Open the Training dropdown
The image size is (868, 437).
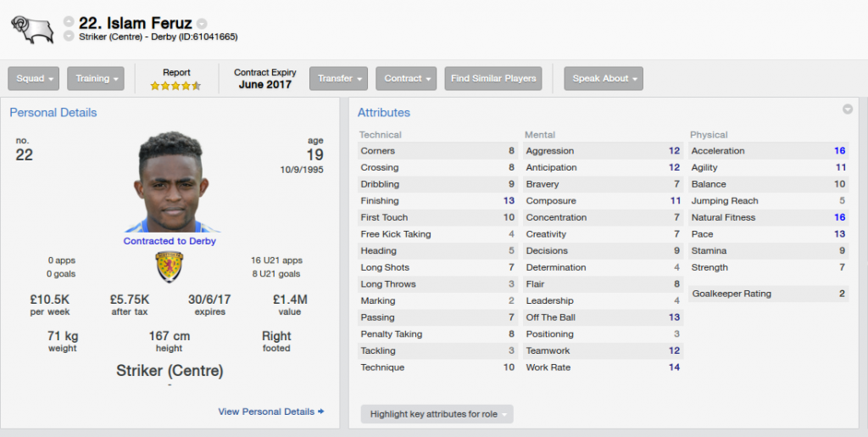(x=96, y=79)
